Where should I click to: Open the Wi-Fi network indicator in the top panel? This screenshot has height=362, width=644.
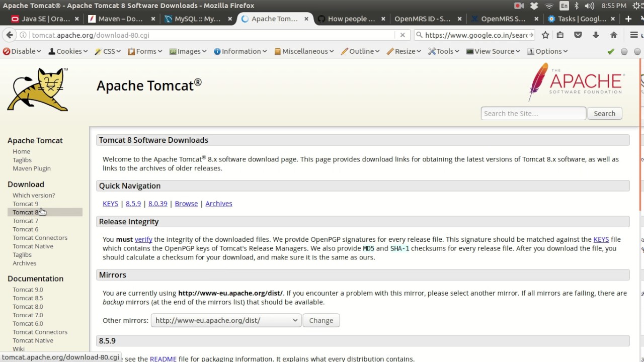click(x=549, y=6)
